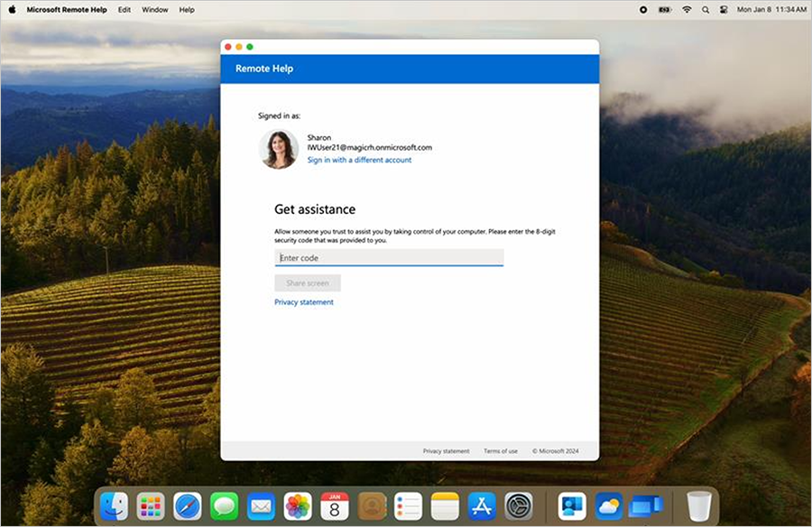Click the screen recording indicator in menu bar
This screenshot has width=812, height=527.
[x=643, y=9]
